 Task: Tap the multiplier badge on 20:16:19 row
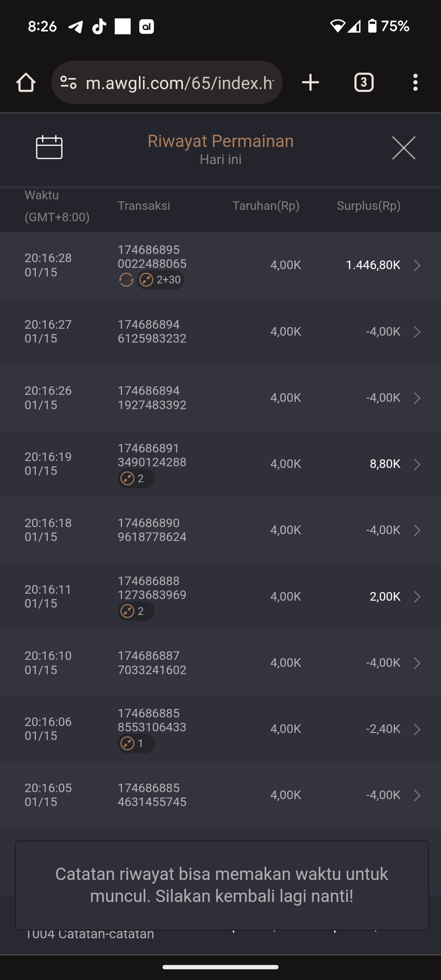tap(136, 479)
